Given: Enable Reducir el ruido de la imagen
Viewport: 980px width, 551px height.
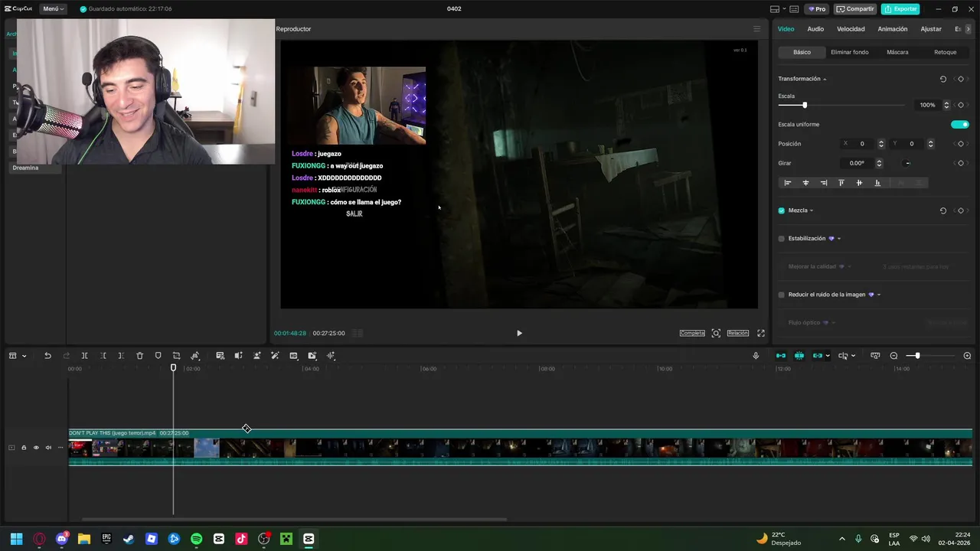Looking at the screenshot, I should [782, 295].
